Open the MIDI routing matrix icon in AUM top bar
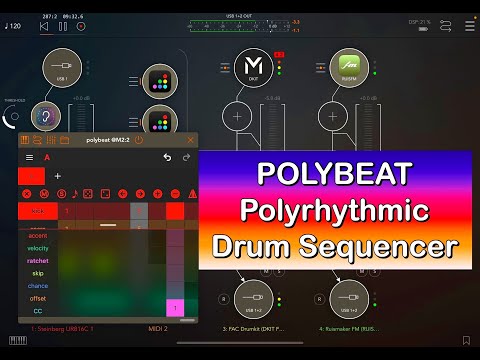 pyautogui.click(x=446, y=26)
